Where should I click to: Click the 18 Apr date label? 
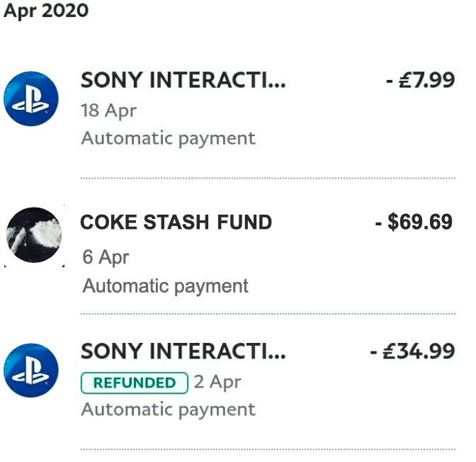108,111
